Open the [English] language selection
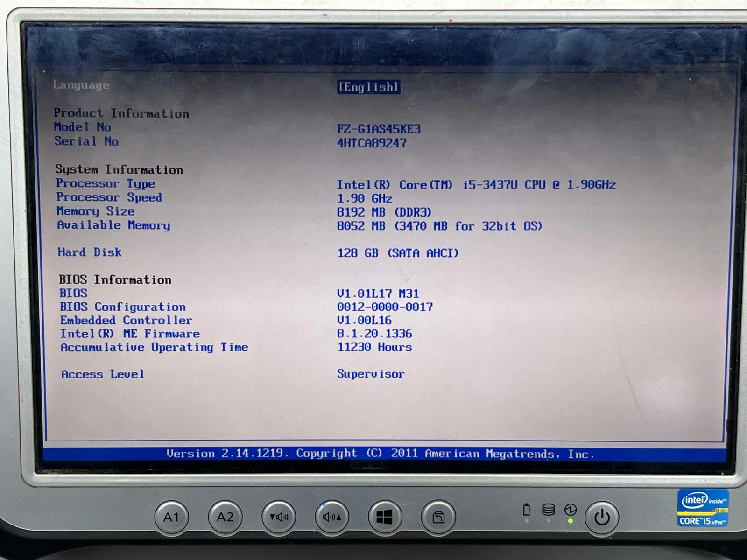Screen dimensions: 747x560 [368, 87]
